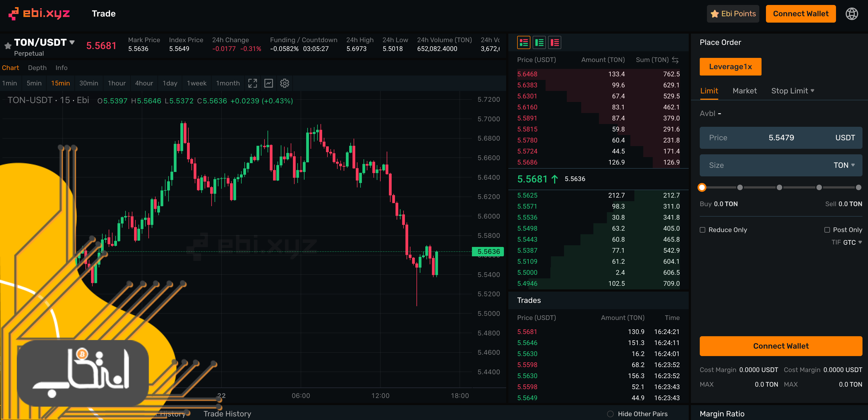Set size slider to second stop
The width and height of the screenshot is (868, 420).
click(x=740, y=187)
